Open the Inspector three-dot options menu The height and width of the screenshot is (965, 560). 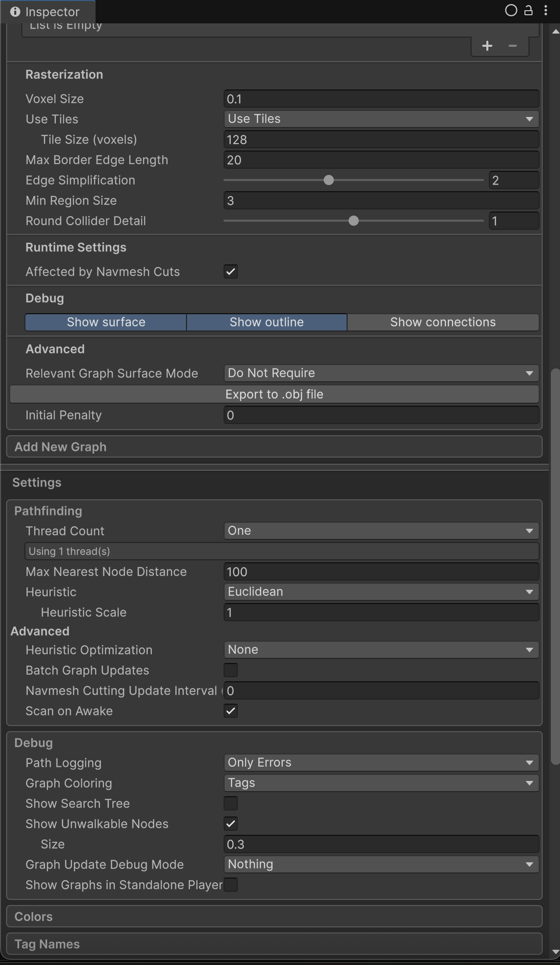pyautogui.click(x=546, y=11)
